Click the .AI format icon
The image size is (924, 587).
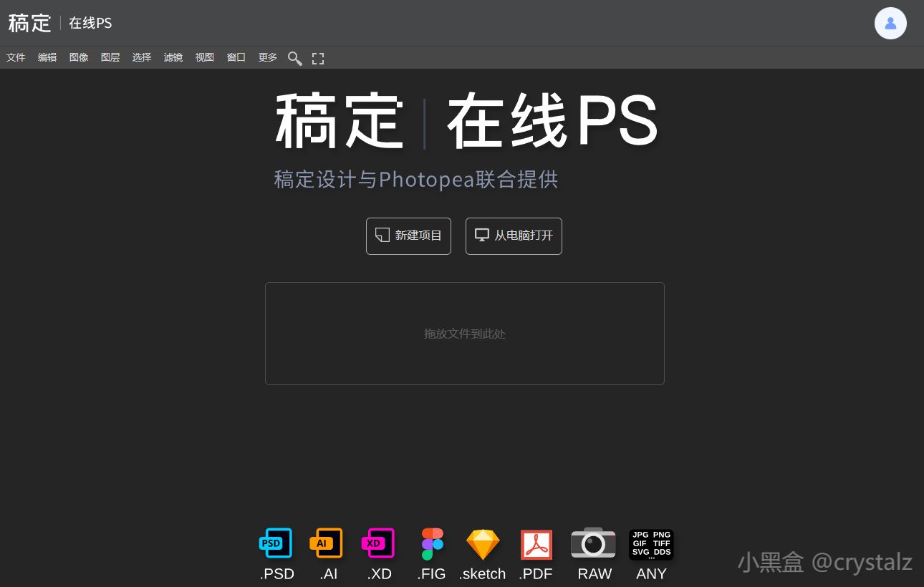(x=327, y=544)
